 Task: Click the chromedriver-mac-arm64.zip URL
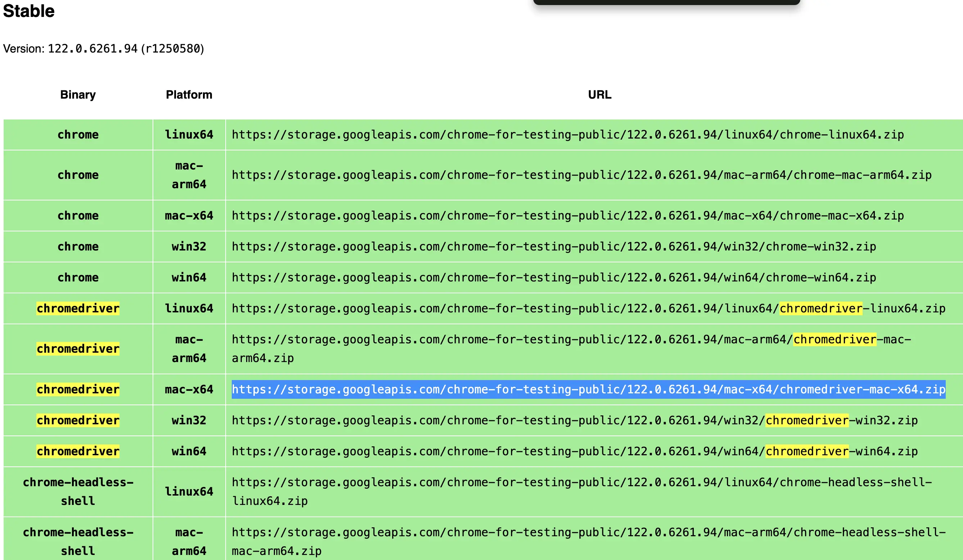point(571,349)
